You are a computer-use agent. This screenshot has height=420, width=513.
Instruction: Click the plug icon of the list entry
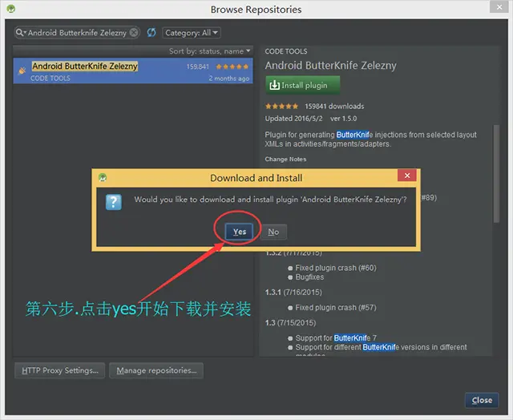click(22, 70)
